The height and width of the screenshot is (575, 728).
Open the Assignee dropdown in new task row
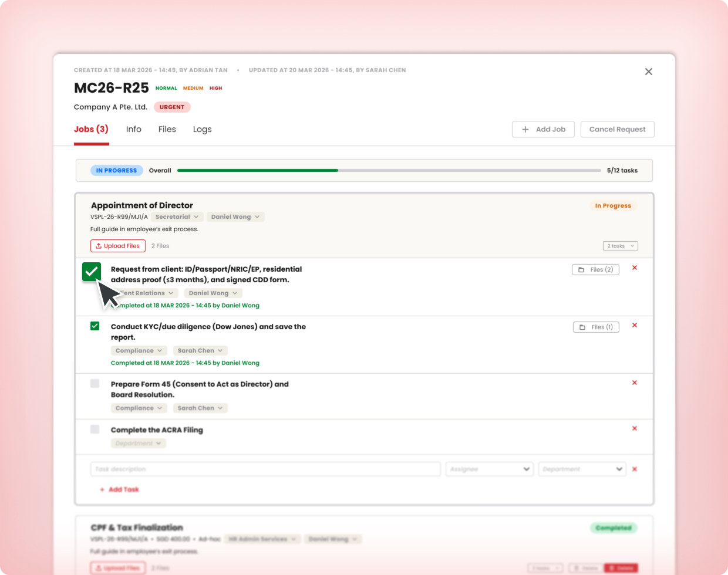[490, 469]
